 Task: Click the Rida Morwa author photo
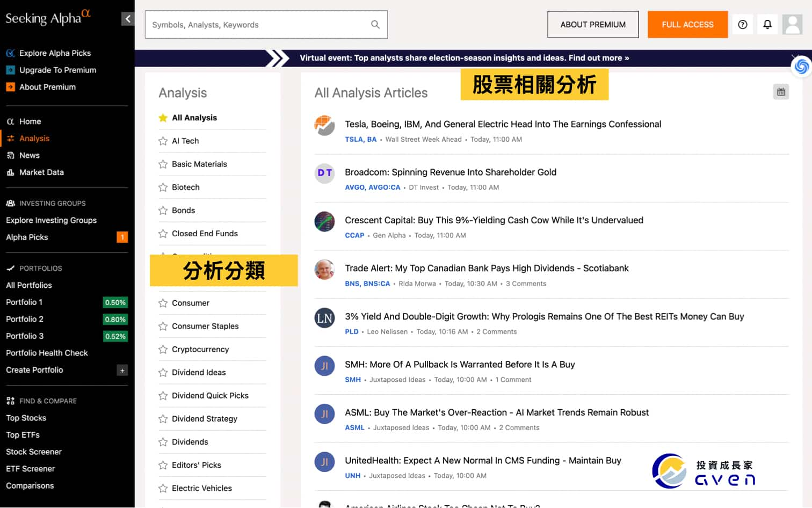(x=324, y=270)
